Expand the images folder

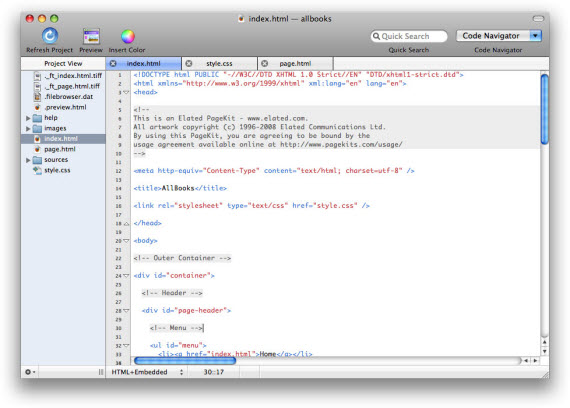28,129
